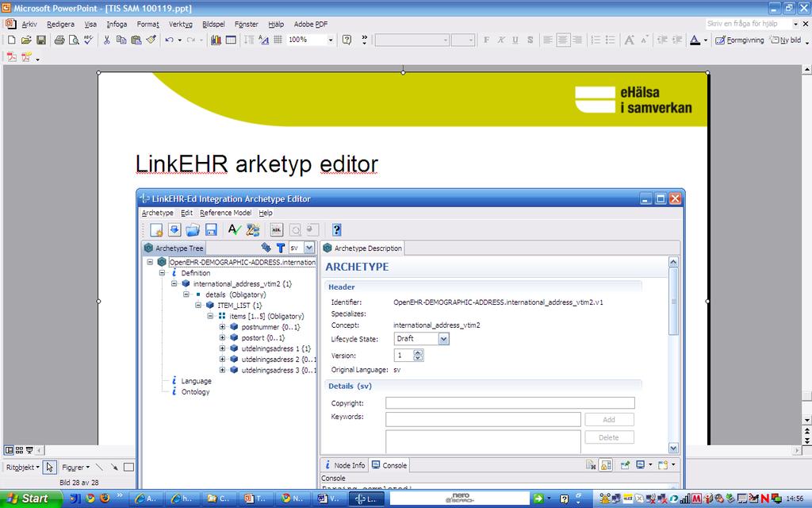Viewport: 812px width, 508px height.
Task: Open the Lifecycle State Draft dropdown
Action: coord(443,339)
